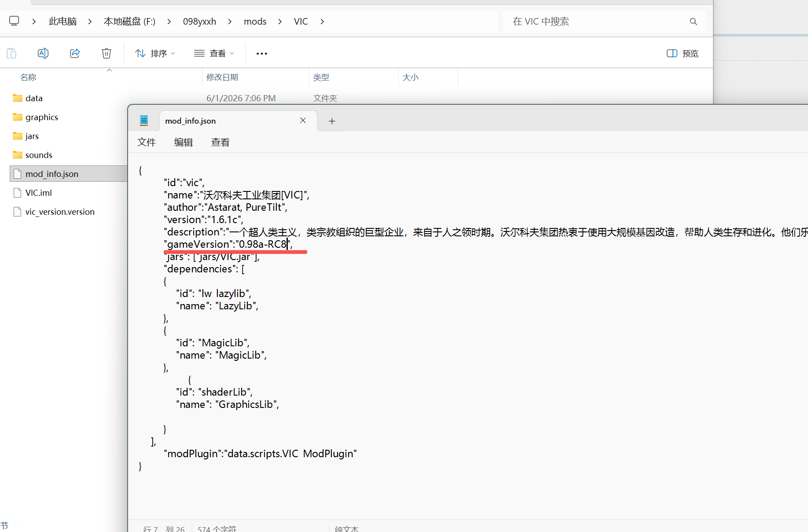Click the search magnifier icon
Screen dimensions: 808x532
(x=694, y=22)
